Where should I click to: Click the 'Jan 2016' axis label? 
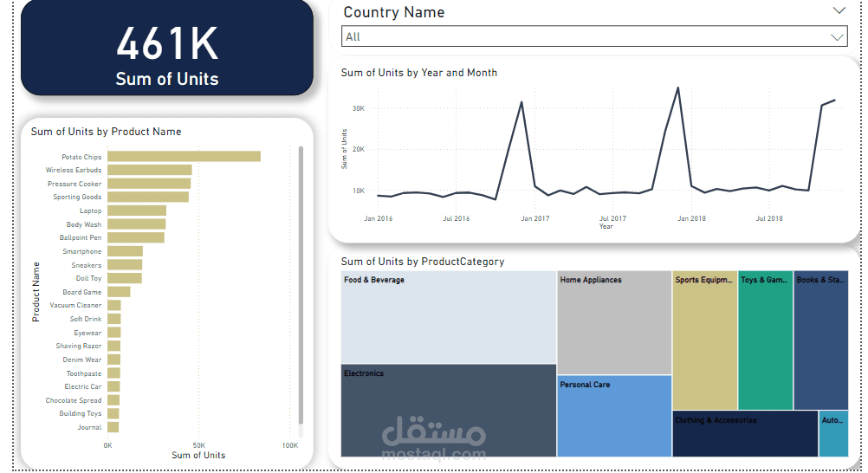click(x=378, y=219)
